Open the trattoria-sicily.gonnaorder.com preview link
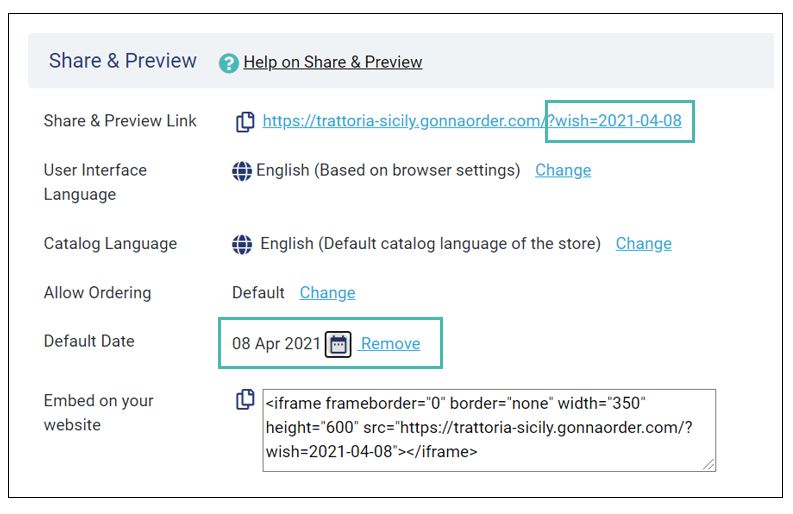The width and height of the screenshot is (793, 514). [472, 120]
